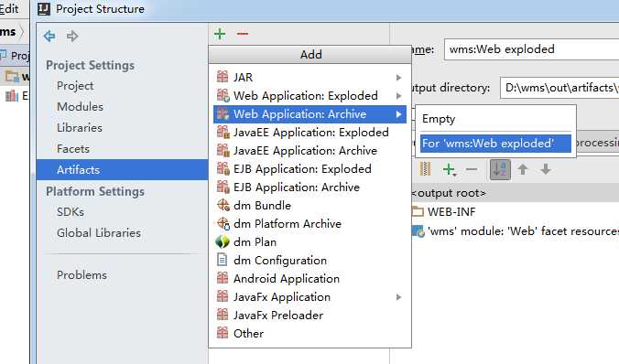The width and height of the screenshot is (619, 364).
Task: Click the show content of elements icon
Action: 425,169
